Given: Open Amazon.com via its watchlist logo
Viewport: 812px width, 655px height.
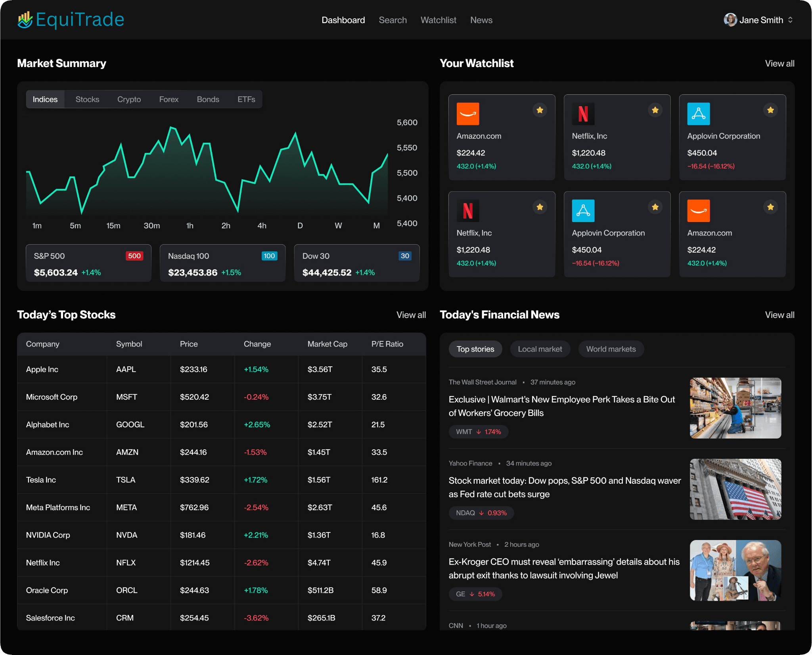Looking at the screenshot, I should coord(468,114).
